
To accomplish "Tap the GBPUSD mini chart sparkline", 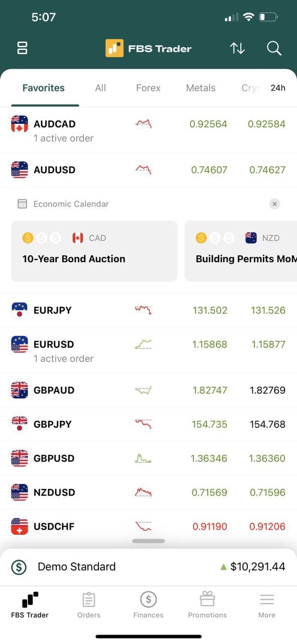I will click(143, 458).
